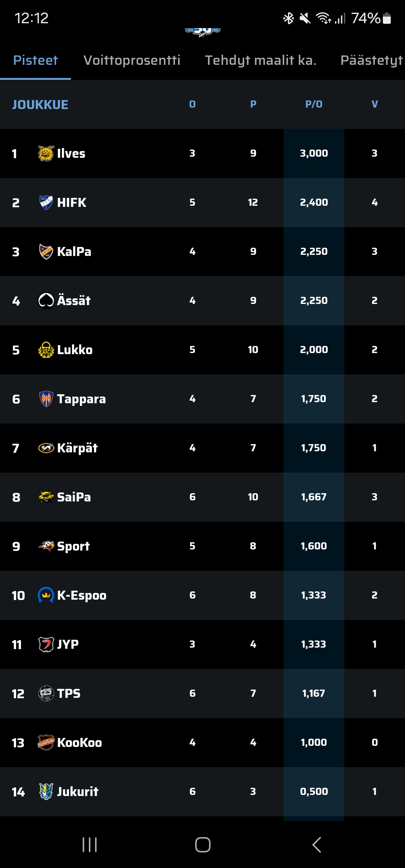Screen dimensions: 405x868
Task: Open the recent apps navigation button
Action: click(x=90, y=845)
